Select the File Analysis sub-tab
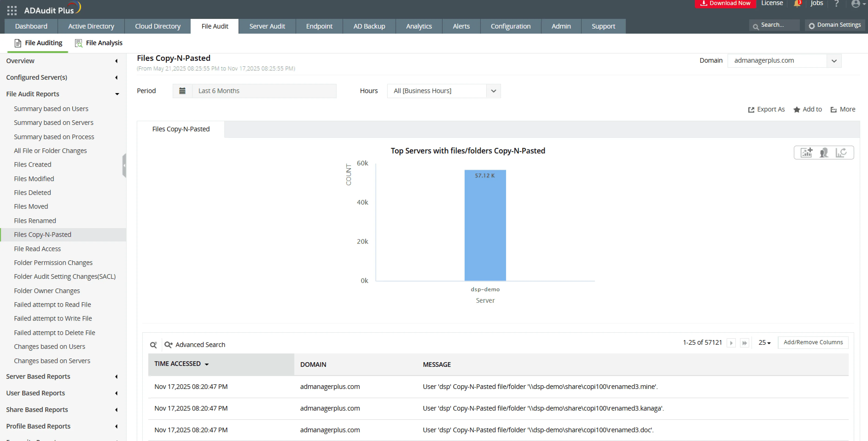Screen dimensions: 868x441 [98, 43]
